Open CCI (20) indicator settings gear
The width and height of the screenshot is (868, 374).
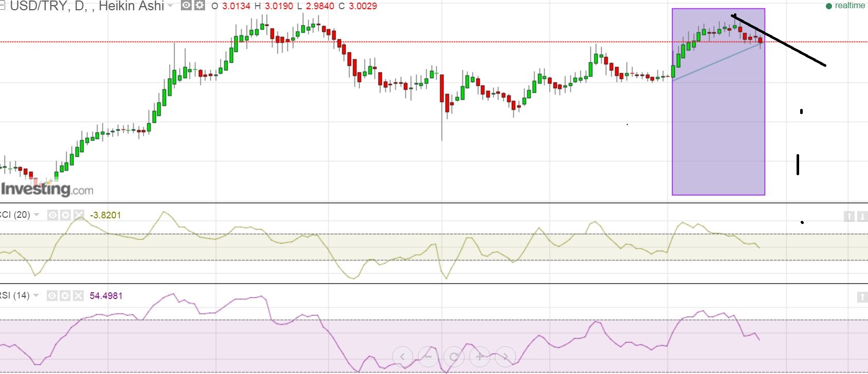click(x=65, y=215)
